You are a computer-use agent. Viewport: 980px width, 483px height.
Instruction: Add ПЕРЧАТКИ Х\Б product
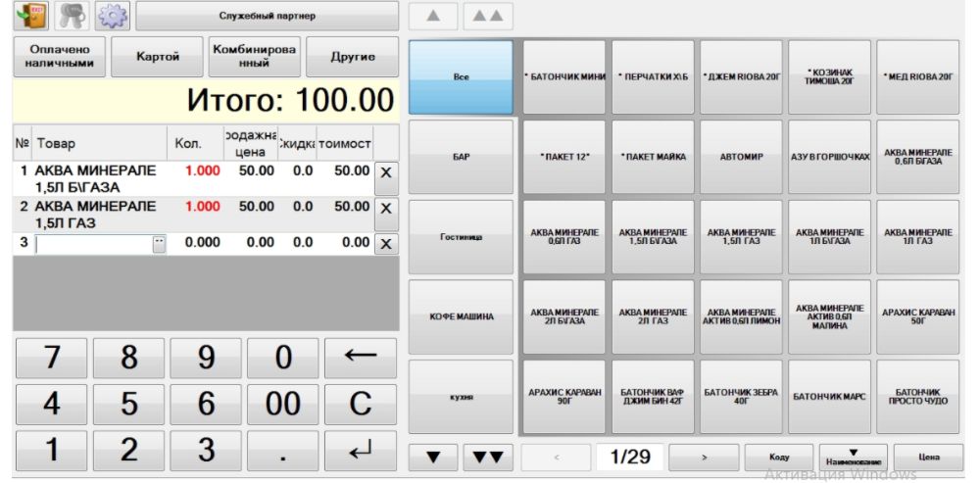(x=653, y=77)
